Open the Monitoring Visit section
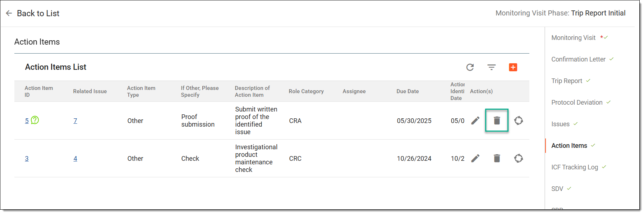 click(x=574, y=38)
